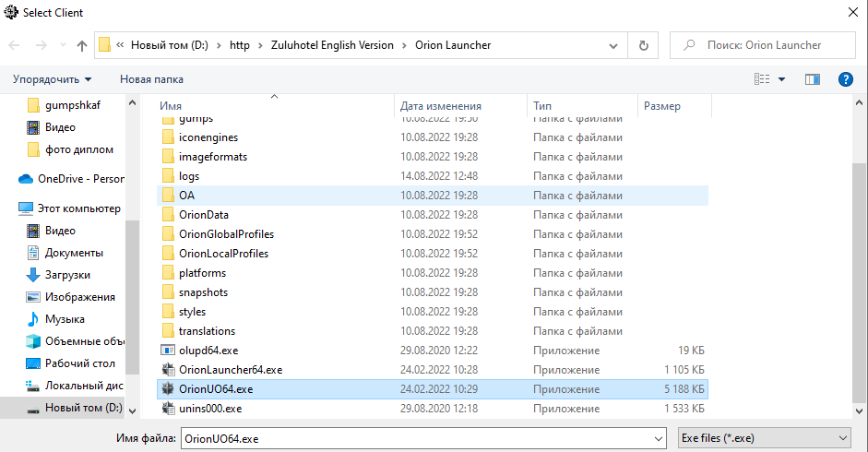Create a new folder with Новая папка

click(x=151, y=79)
